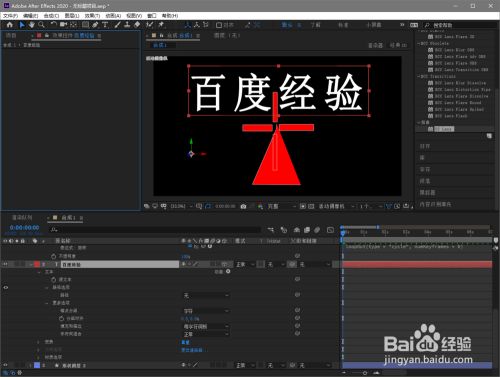500x377 pixels.
Task: Click the BCC Lens Flare 3D effect
Action: click(x=455, y=37)
